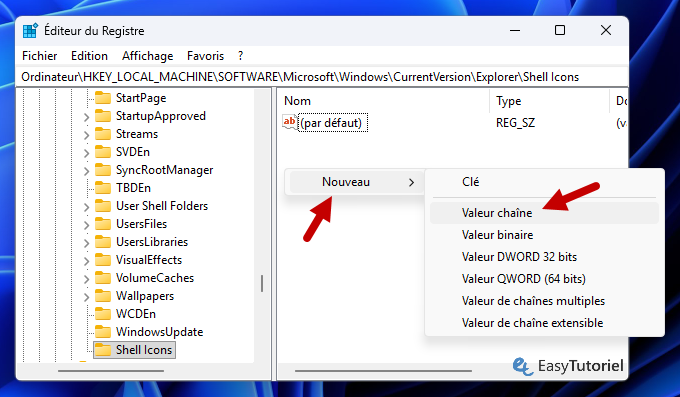Click the tree pane horizontal scrollbar
Screen dimensions: 680x397
(111, 371)
